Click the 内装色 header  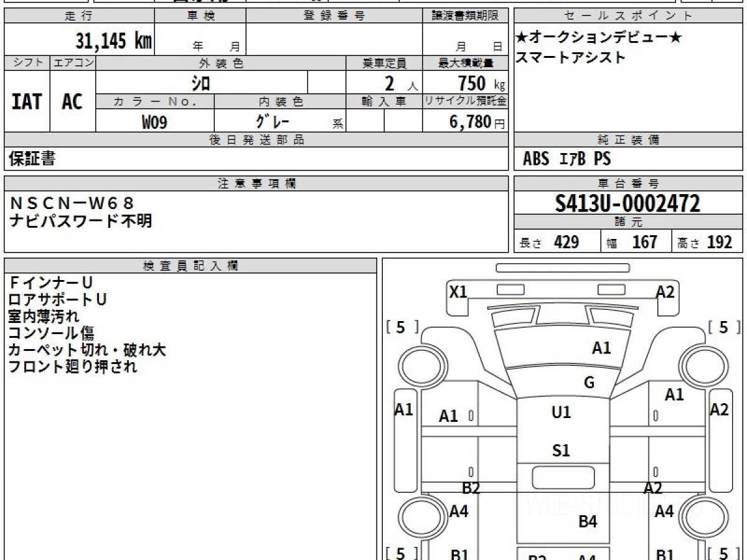click(x=280, y=101)
